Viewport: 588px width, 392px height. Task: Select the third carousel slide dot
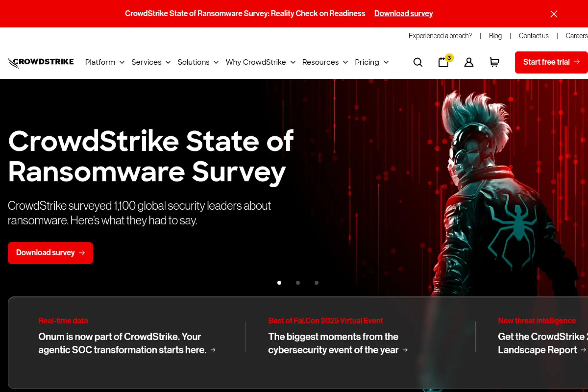316,283
